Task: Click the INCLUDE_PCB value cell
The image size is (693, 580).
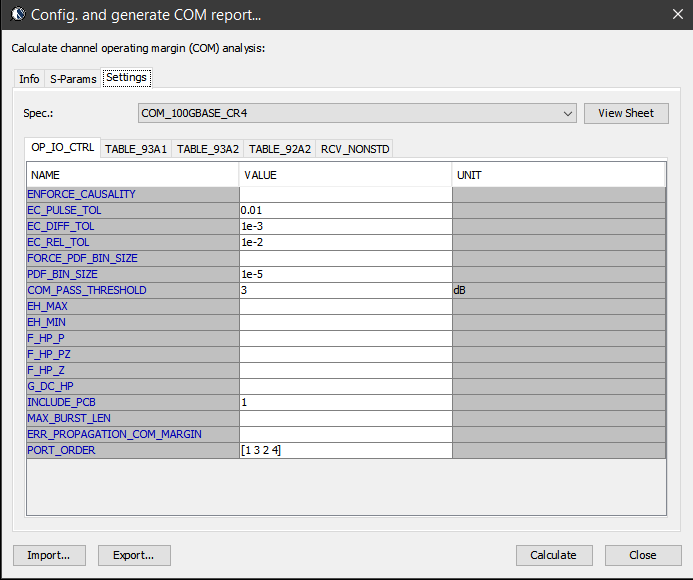Action: tap(345, 402)
